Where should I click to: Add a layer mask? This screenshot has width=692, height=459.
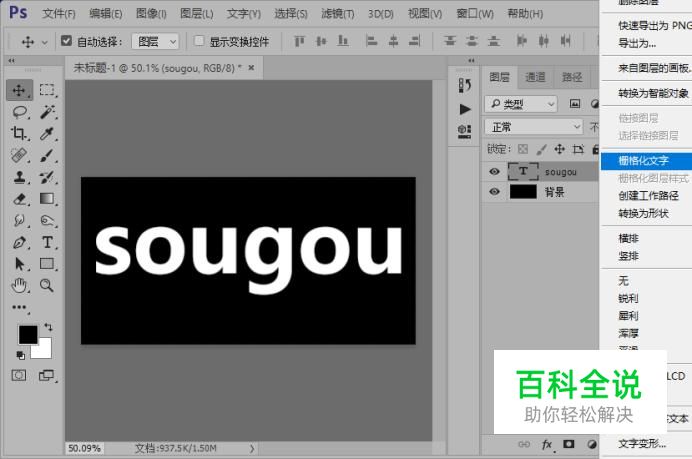tap(569, 444)
